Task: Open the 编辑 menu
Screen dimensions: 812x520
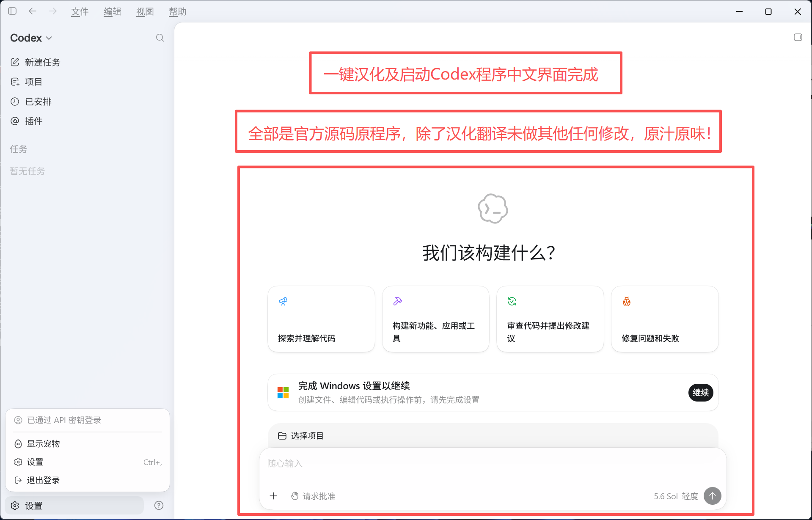Action: 112,12
